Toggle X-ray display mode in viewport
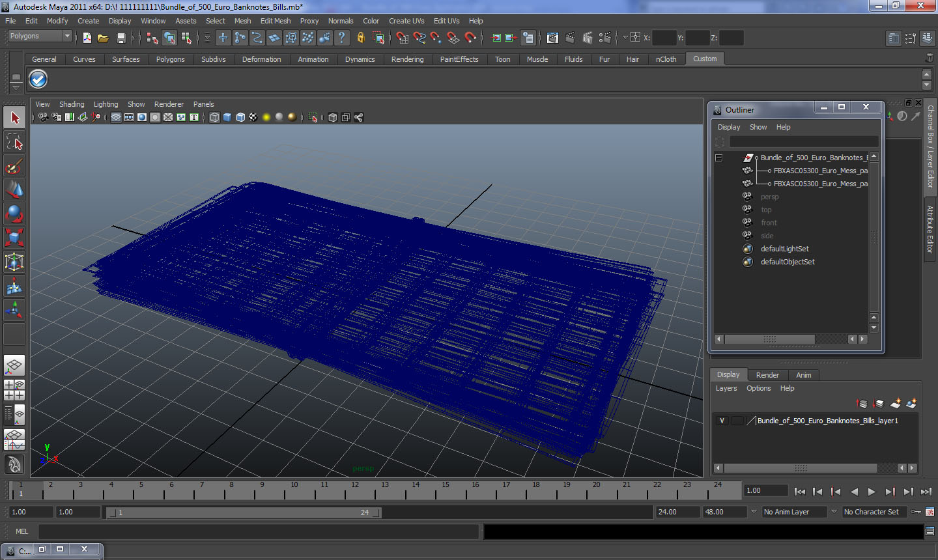938x560 pixels. click(x=333, y=117)
